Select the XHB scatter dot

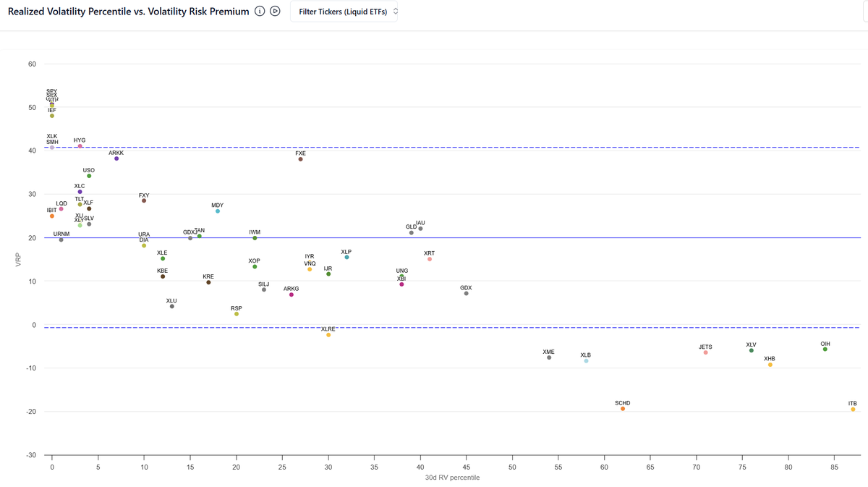pos(770,365)
